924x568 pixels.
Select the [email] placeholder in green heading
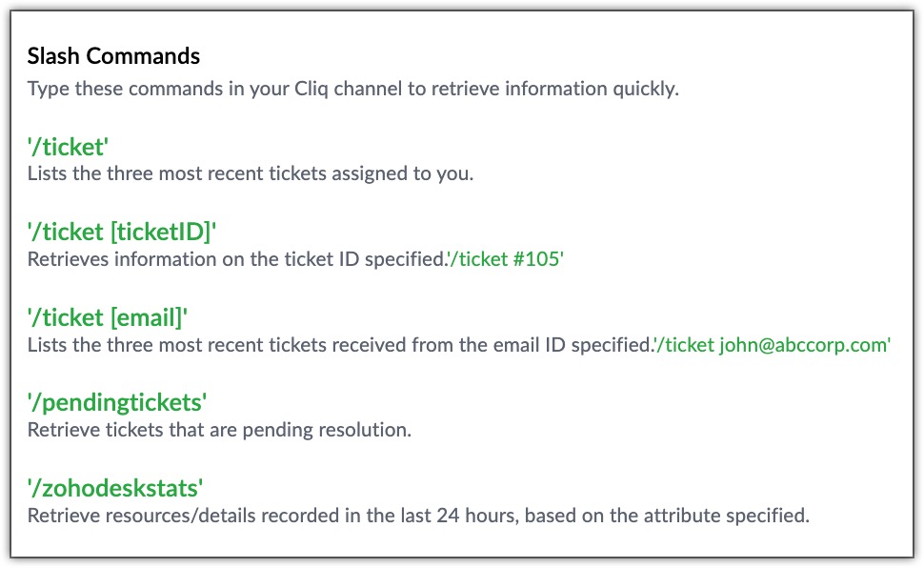147,317
